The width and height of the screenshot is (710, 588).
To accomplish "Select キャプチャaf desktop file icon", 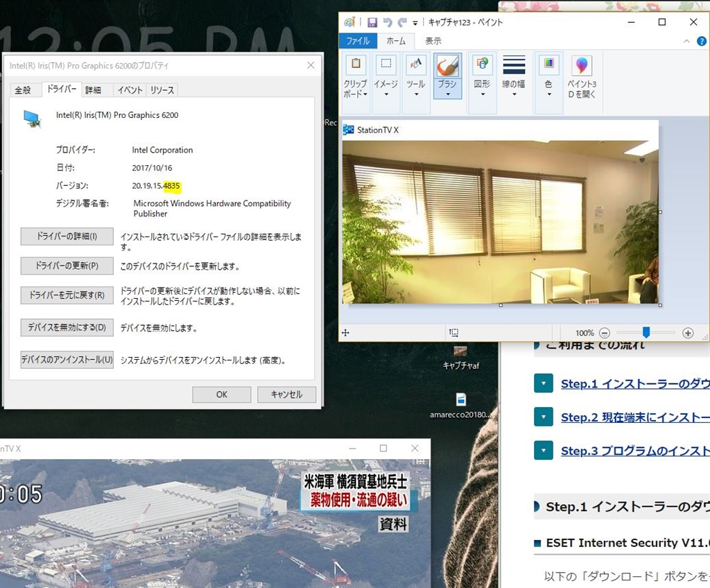I will click(x=460, y=358).
